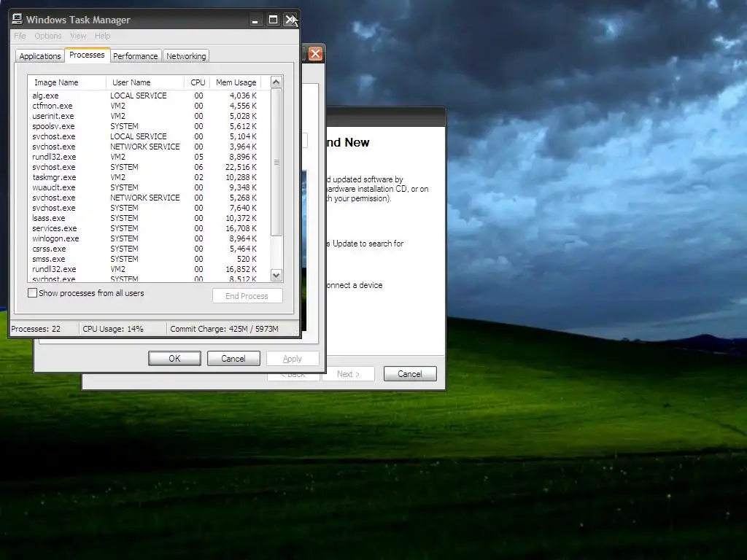Minimize the Windows Task Manager window
Viewport: 747px width, 560px height.
coord(255,20)
